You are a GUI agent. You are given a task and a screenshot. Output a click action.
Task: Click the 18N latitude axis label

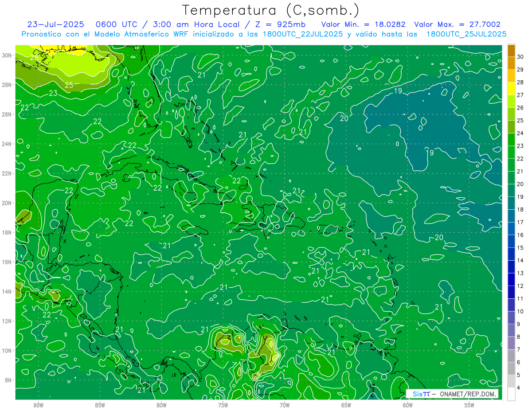tap(8, 232)
